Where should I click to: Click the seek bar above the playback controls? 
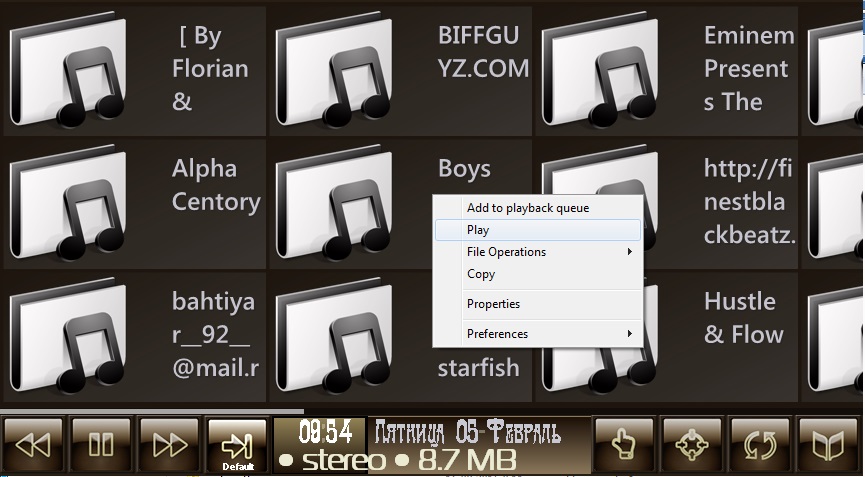click(x=150, y=411)
